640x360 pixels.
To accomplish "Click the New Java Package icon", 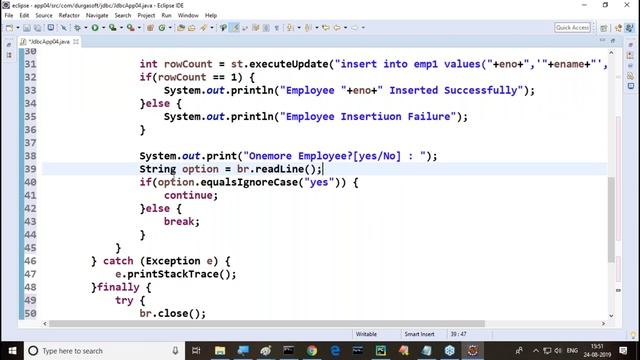I will click(x=150, y=28).
